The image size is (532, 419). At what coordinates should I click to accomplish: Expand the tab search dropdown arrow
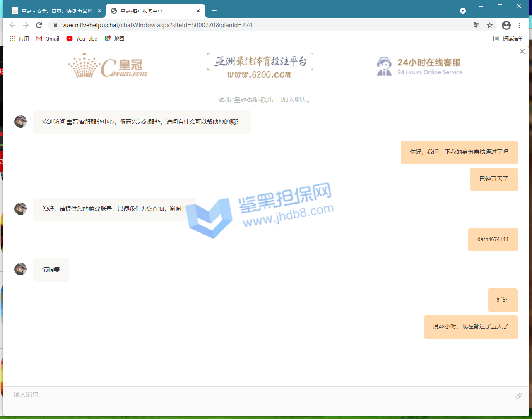pyautogui.click(x=463, y=11)
